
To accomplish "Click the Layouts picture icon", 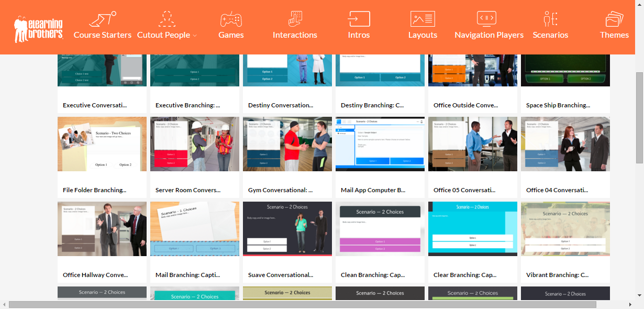I will click(x=423, y=19).
